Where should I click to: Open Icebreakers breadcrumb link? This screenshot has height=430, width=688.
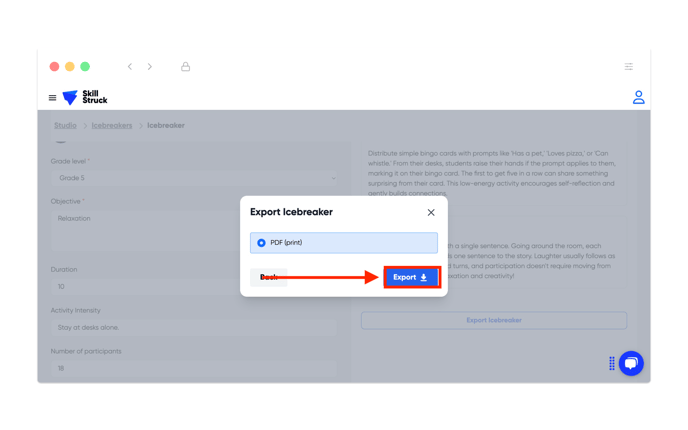point(112,125)
